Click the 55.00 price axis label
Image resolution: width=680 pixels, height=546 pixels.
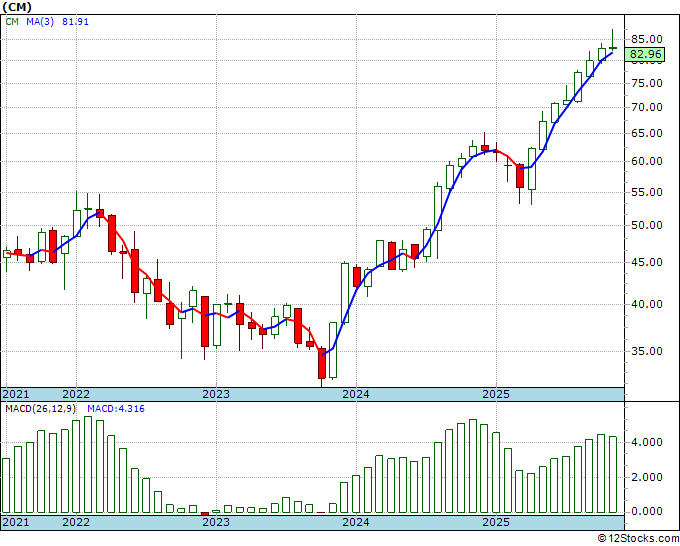(x=646, y=192)
